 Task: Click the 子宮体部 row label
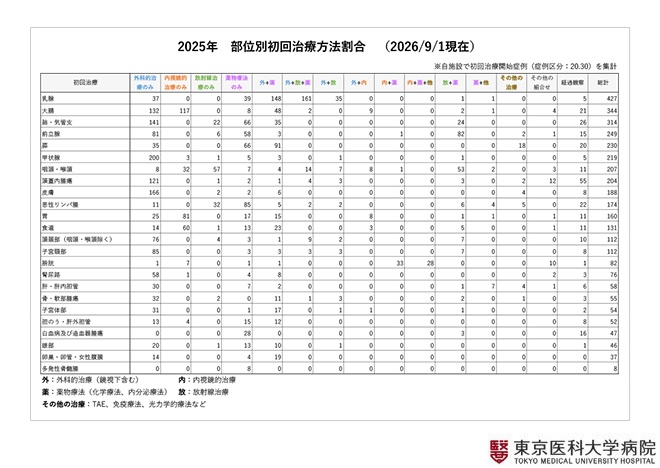pyautogui.click(x=54, y=310)
